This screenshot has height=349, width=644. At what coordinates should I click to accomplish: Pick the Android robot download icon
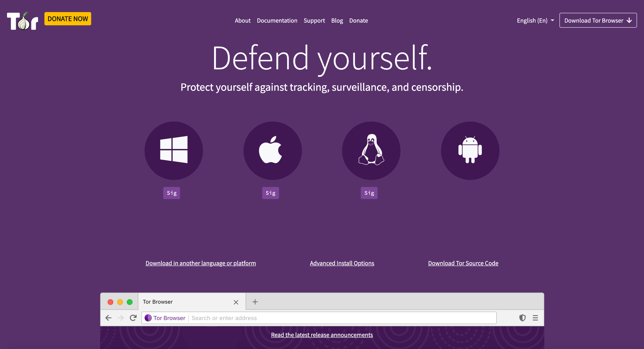470,151
